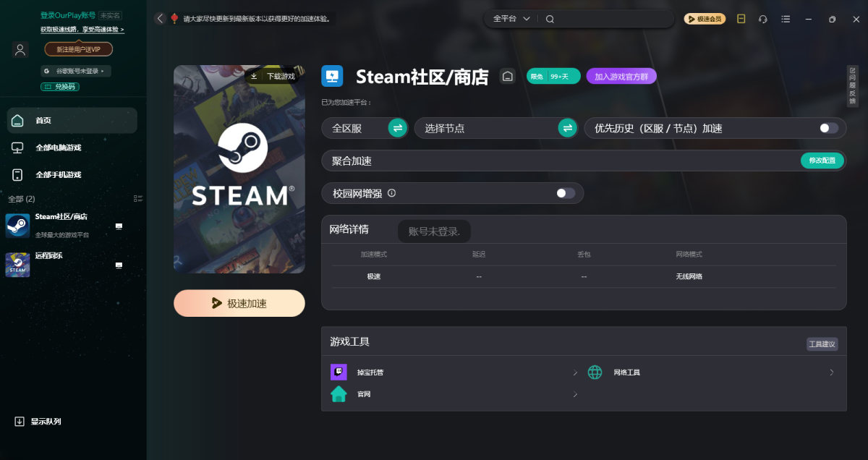The height and width of the screenshot is (460, 868).
Task: Click the search magnifier icon
Action: [550, 19]
